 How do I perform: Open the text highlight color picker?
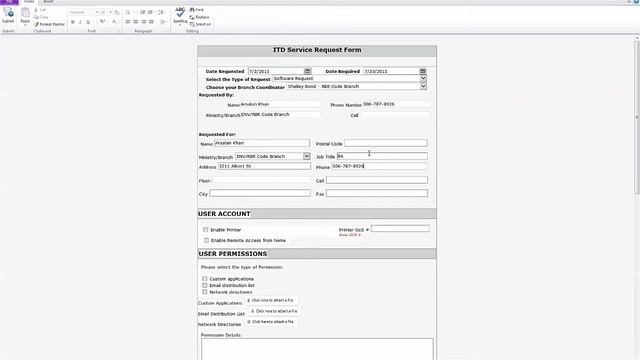coord(102,22)
